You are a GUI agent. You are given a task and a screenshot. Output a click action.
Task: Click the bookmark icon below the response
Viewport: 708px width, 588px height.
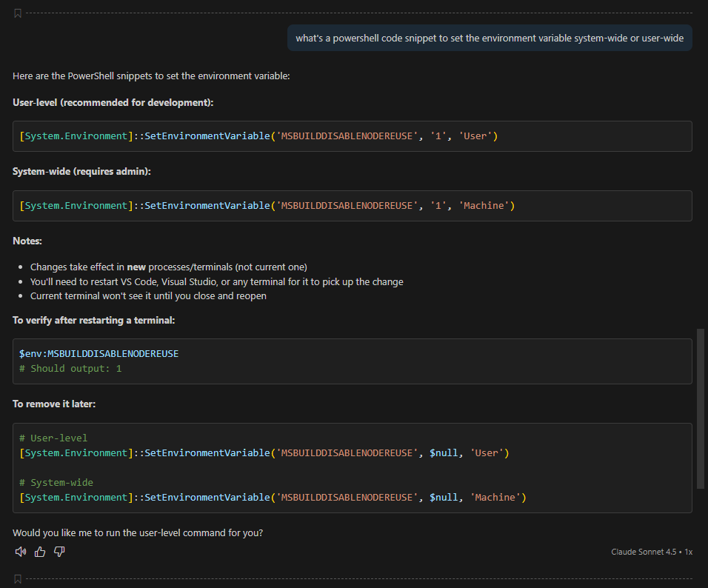pyautogui.click(x=18, y=578)
